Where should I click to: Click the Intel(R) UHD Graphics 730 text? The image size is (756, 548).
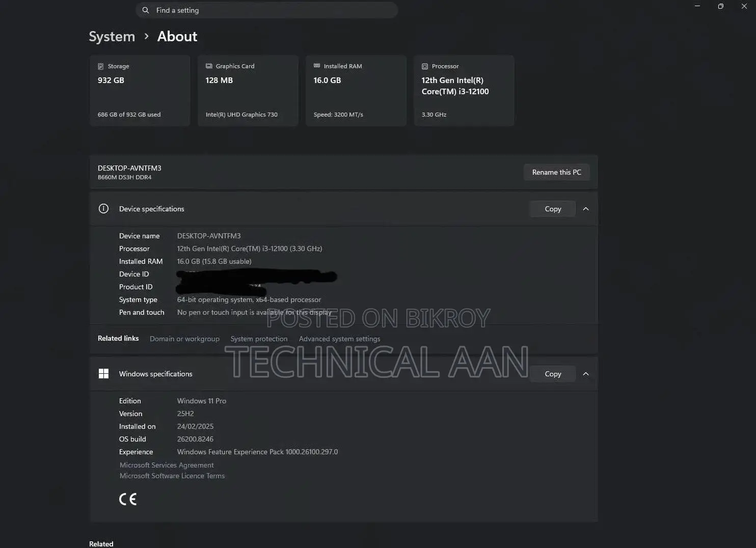(x=241, y=115)
